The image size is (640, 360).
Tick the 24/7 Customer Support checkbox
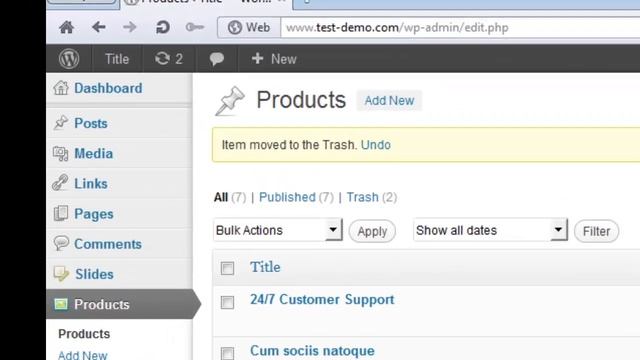click(x=227, y=302)
